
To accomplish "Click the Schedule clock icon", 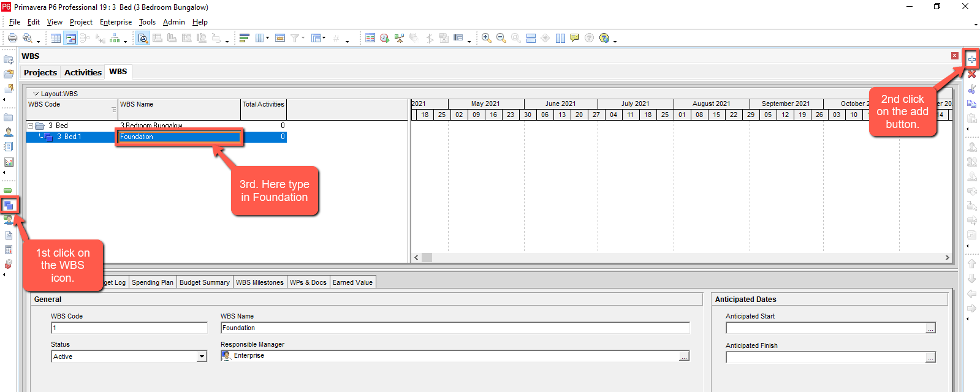I will tap(385, 38).
